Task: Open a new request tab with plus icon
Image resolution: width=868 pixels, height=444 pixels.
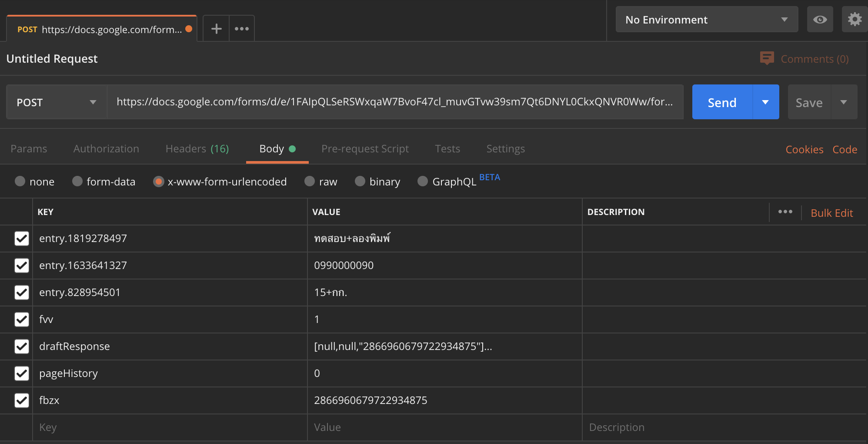Action: [x=216, y=29]
